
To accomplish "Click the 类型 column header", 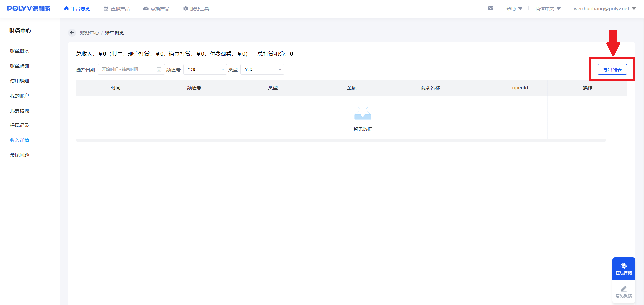I will click(273, 88).
